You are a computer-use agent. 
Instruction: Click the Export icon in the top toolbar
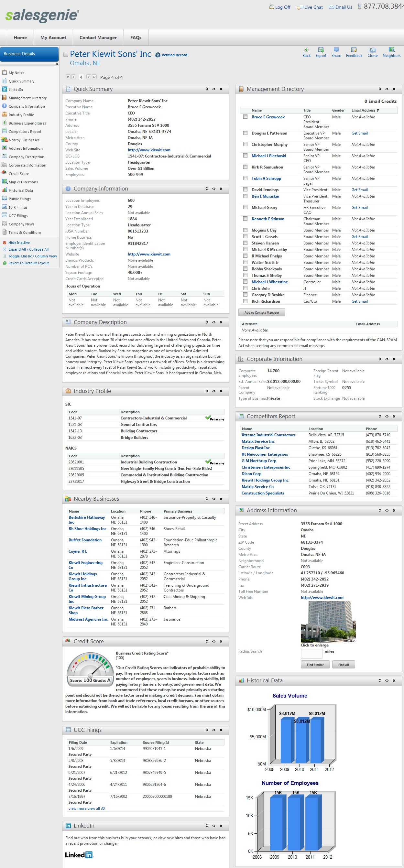(x=321, y=50)
